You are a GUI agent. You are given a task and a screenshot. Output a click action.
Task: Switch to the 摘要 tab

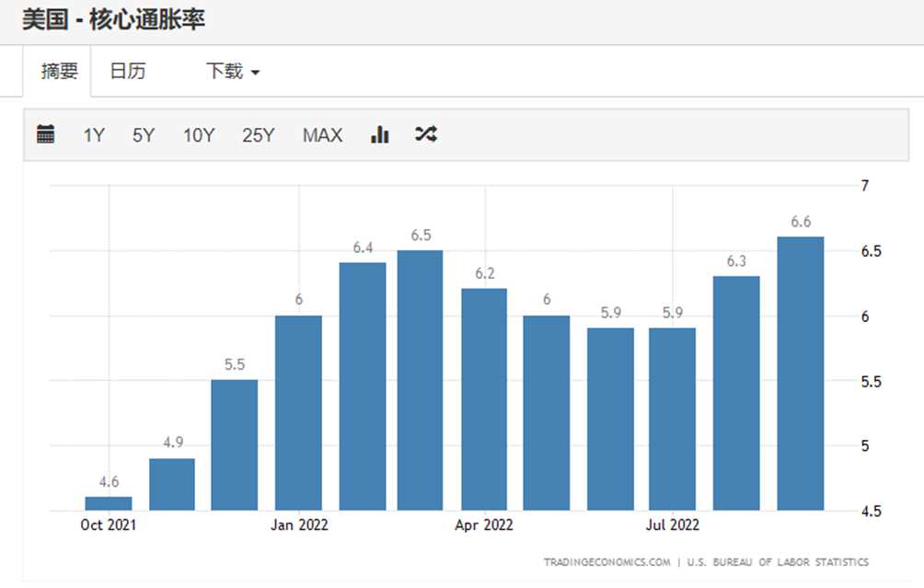tap(60, 71)
